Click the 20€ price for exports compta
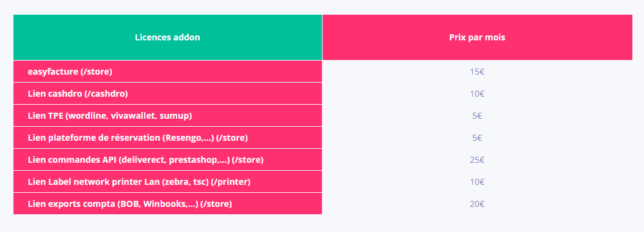Screen dimensions: 644x232 click(477, 204)
